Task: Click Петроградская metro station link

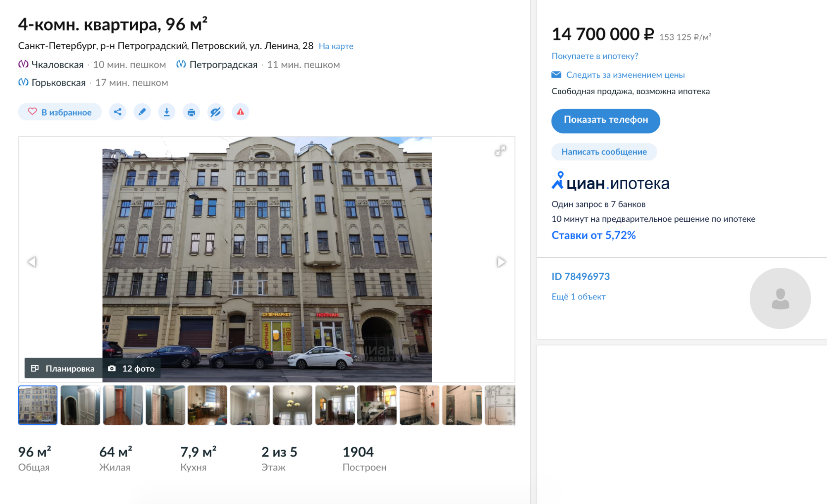Action: (223, 65)
